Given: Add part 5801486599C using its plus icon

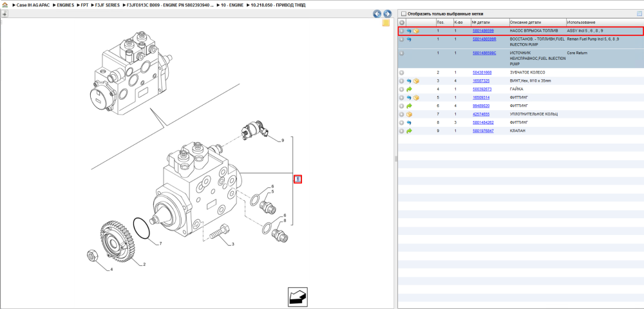Looking at the screenshot, I should pos(402,53).
